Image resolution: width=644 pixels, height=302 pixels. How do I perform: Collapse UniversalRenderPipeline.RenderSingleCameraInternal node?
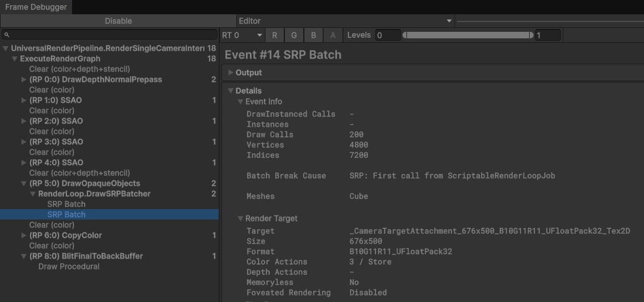click(x=5, y=49)
